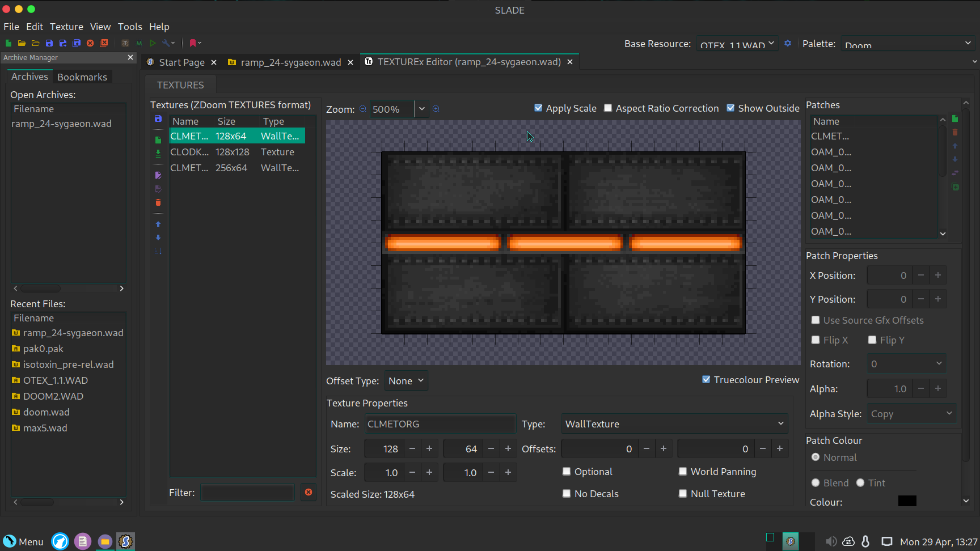Toggle Truecolour Preview checkbox
Viewport: 980px width, 551px height.
(x=706, y=379)
